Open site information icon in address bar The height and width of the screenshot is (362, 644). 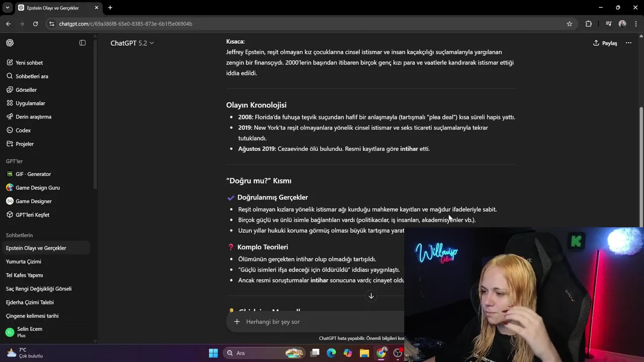51,24
